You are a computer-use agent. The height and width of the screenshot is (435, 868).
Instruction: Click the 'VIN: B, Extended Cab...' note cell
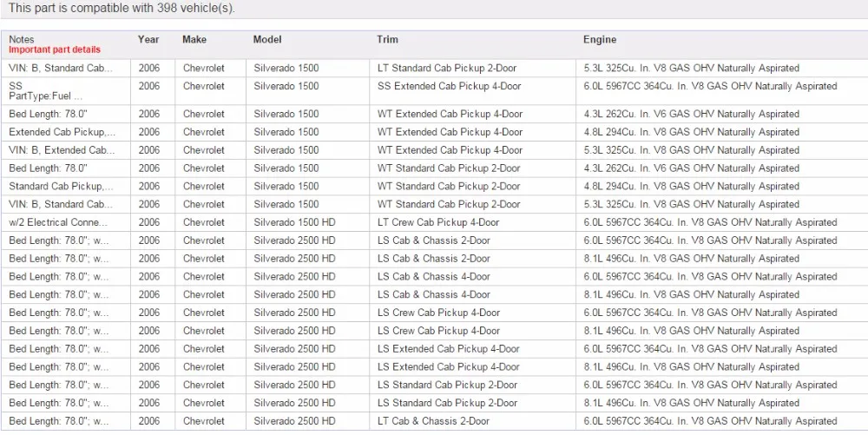pos(62,150)
